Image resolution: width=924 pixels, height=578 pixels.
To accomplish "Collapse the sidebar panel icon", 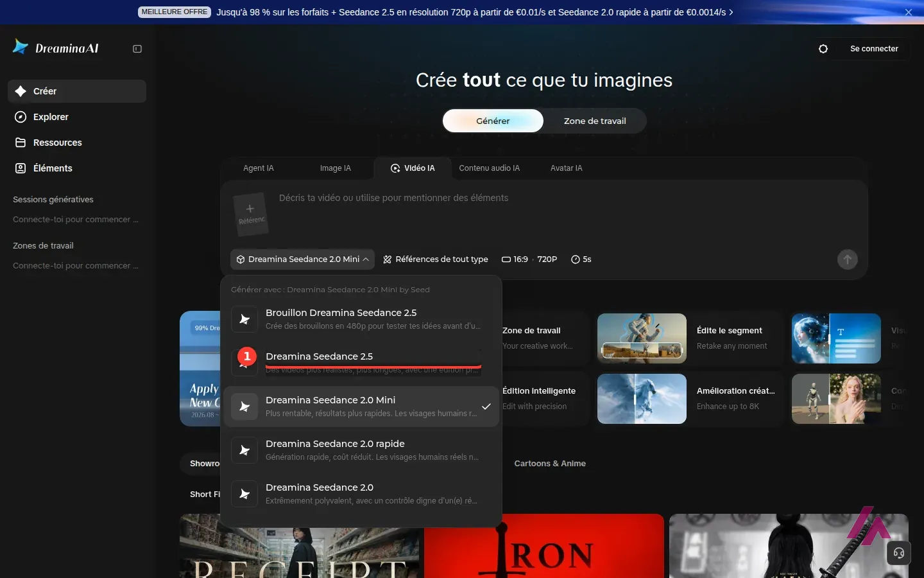I will coord(137,49).
